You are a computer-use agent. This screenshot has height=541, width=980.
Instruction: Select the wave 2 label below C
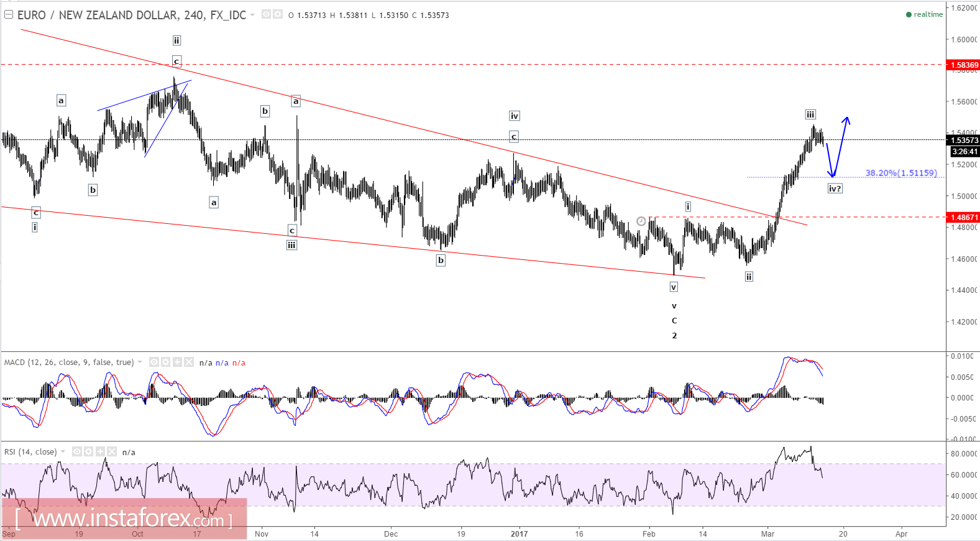(674, 336)
